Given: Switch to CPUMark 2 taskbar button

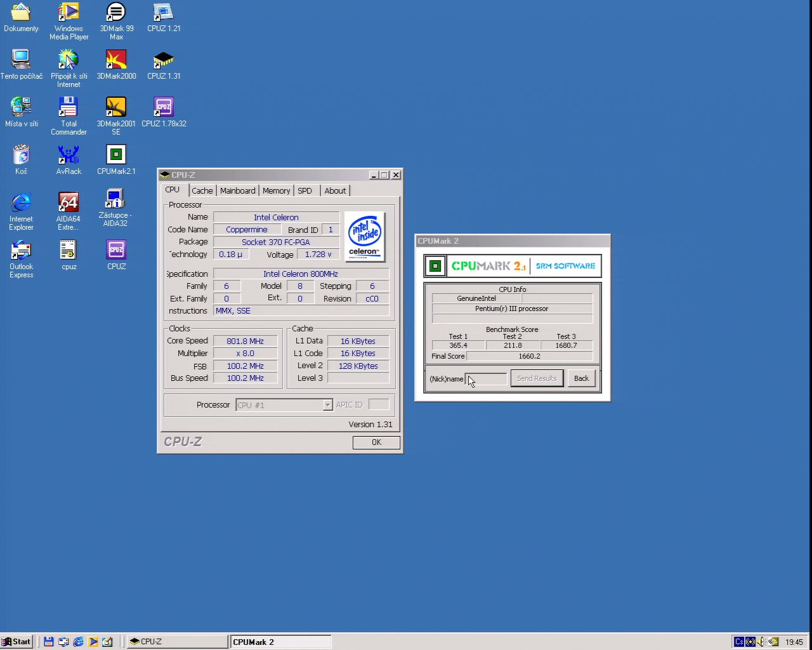Looking at the screenshot, I should tap(280, 642).
